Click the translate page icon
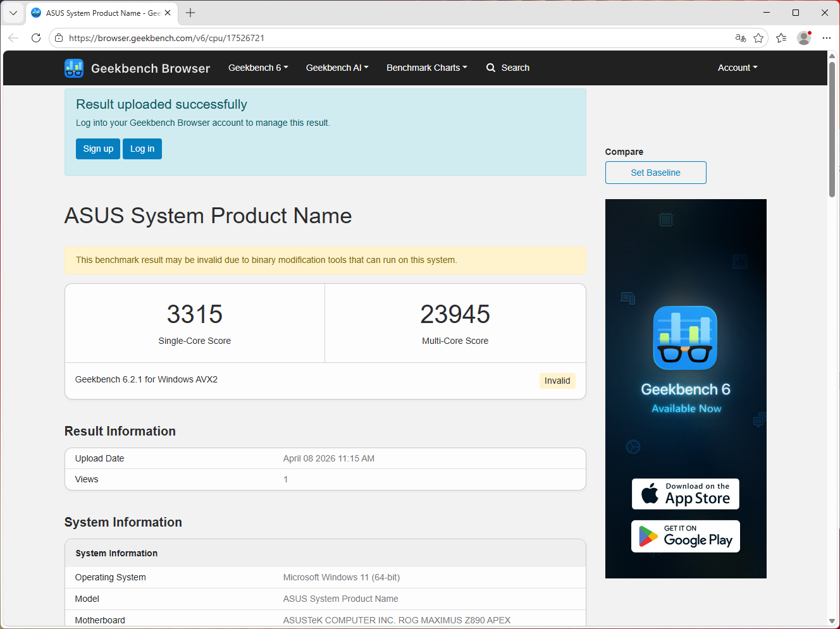The image size is (840, 629). point(741,38)
